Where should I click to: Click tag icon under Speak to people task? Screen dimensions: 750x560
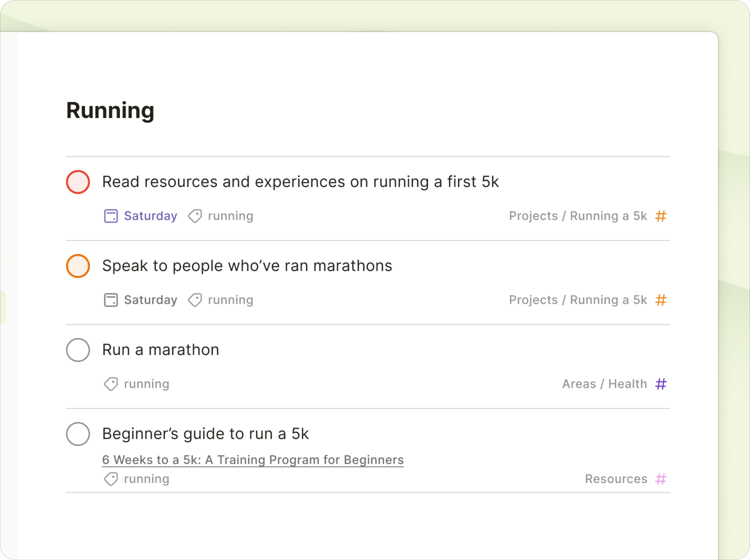[x=195, y=300]
